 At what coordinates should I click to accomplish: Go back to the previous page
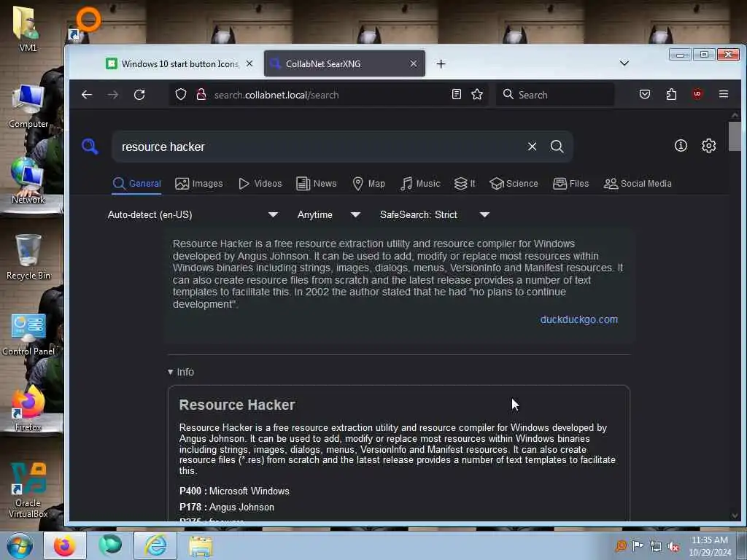(87, 95)
